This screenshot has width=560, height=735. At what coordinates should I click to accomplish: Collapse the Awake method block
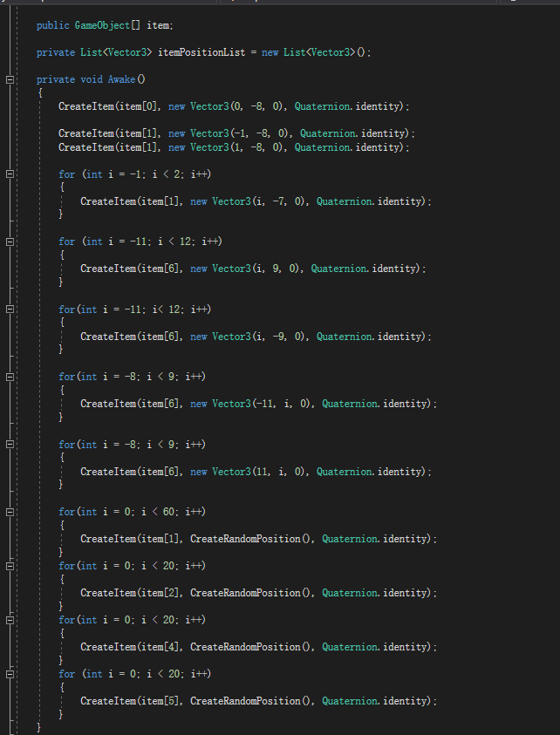point(10,79)
